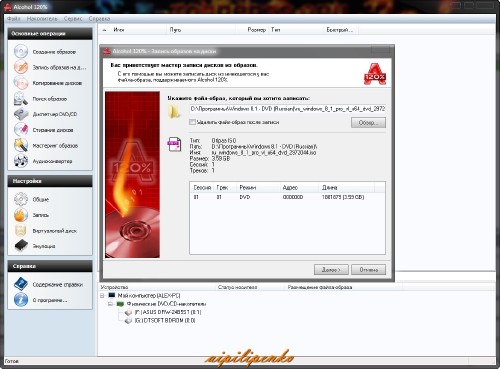
Task: Select the disc Copy Wizard icon
Action: pos(21,83)
